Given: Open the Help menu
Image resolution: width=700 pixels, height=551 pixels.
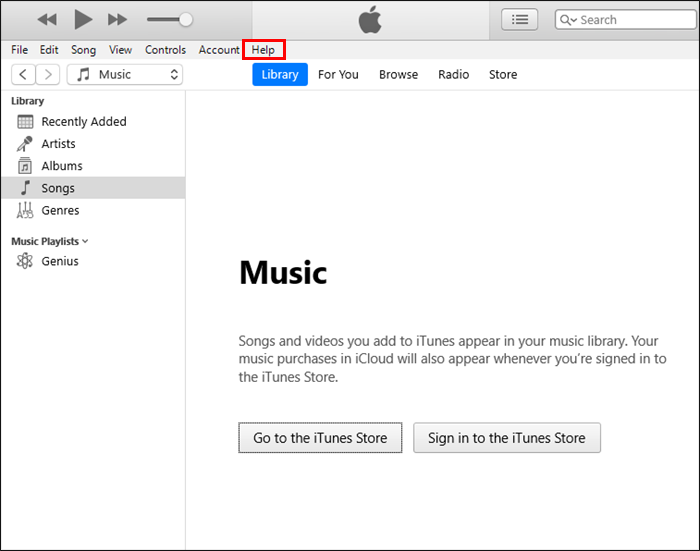Looking at the screenshot, I should pos(263,50).
